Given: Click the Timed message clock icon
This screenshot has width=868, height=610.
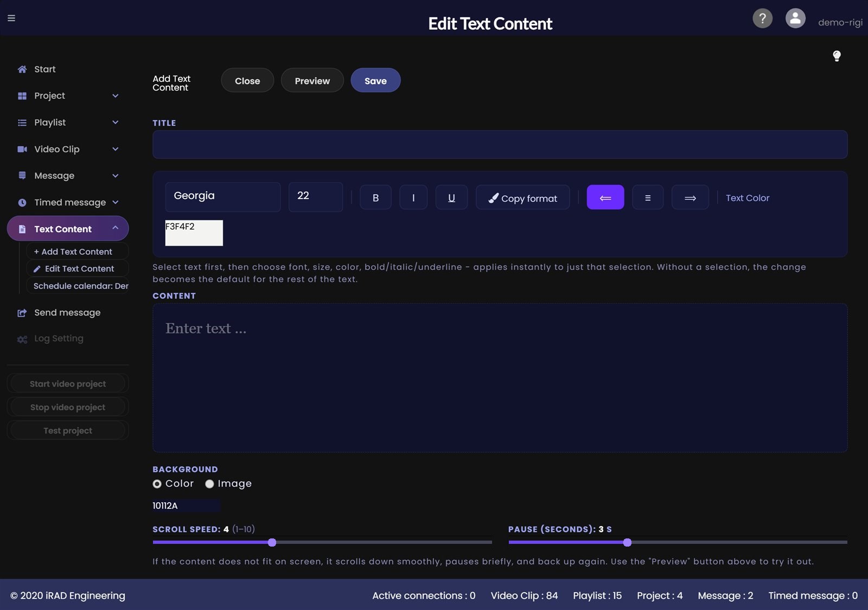Looking at the screenshot, I should 22,203.
